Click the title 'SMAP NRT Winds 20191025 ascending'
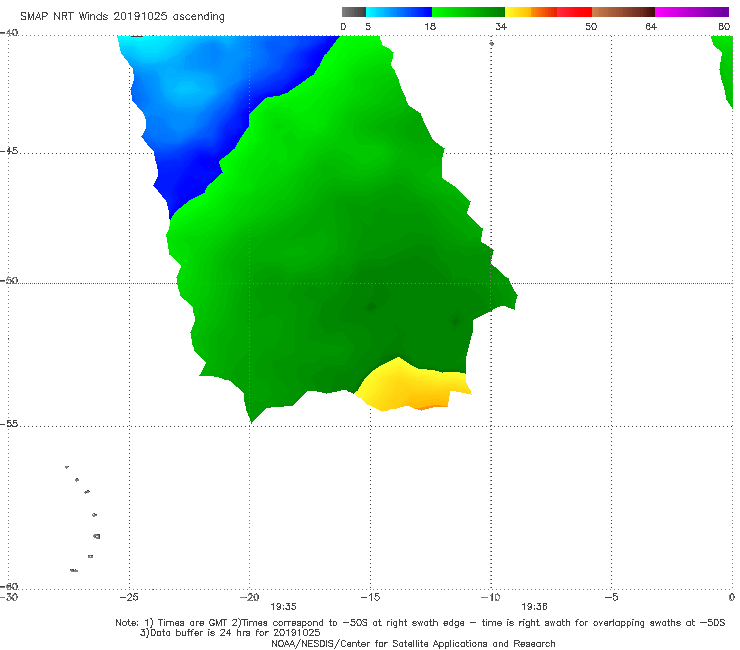 (122, 17)
